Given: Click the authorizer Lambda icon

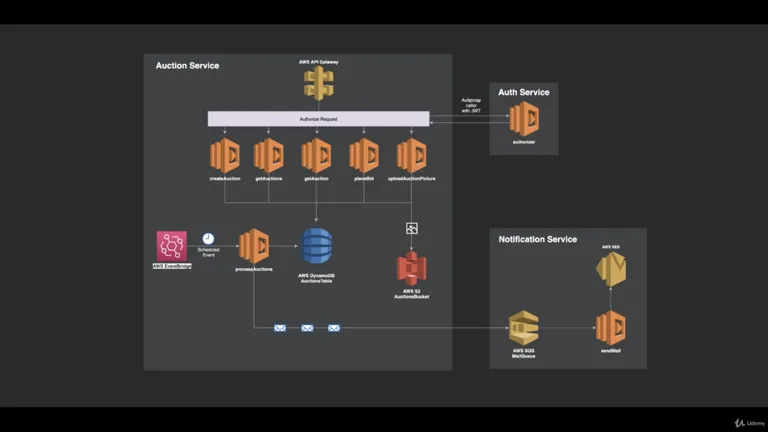Looking at the screenshot, I should coord(524,119).
